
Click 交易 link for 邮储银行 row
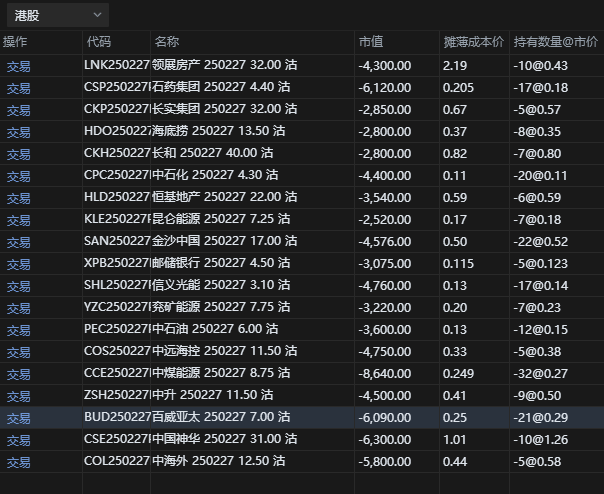[18, 264]
